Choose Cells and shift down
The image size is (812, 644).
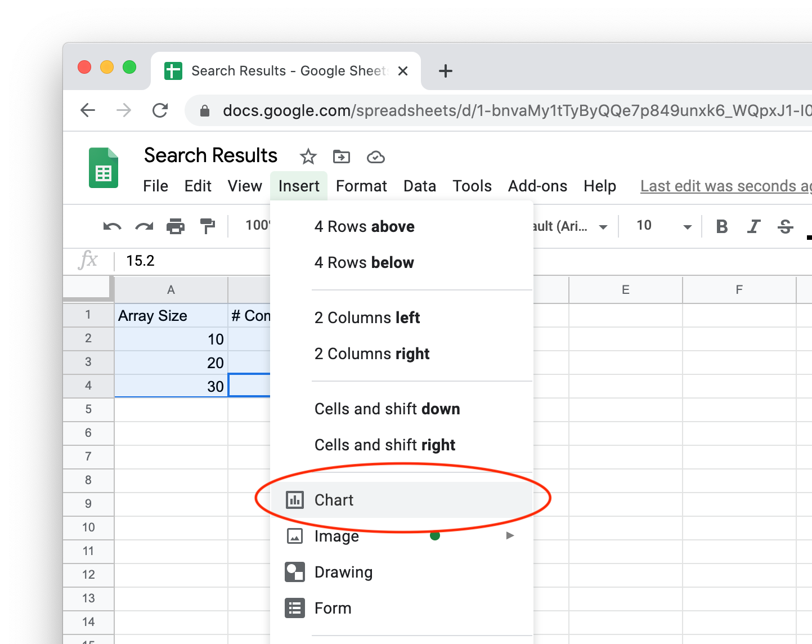click(x=402, y=409)
